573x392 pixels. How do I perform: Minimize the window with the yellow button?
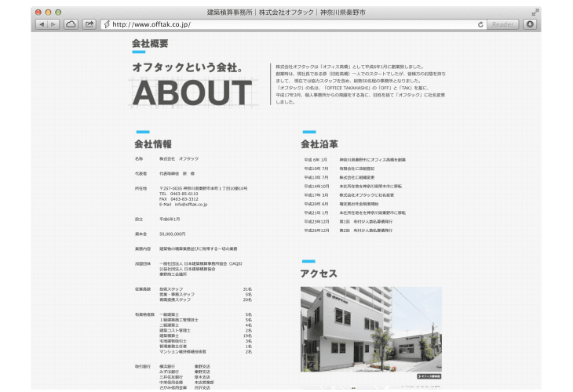[48, 13]
